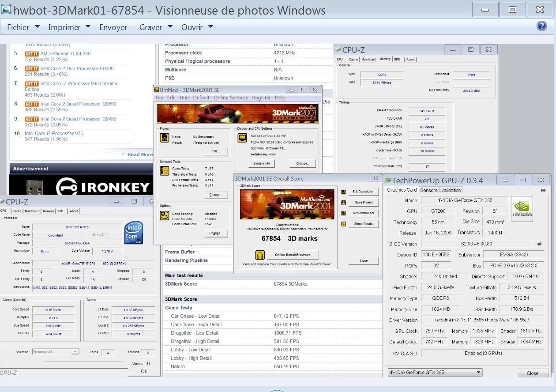556x392 pixels.
Task: Open the Fichier menu dropdown
Action: (x=23, y=27)
